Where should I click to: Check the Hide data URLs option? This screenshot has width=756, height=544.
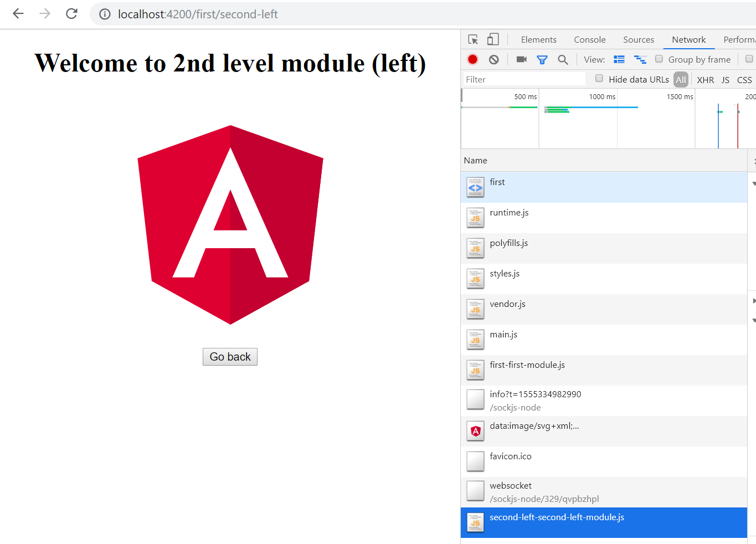(599, 79)
